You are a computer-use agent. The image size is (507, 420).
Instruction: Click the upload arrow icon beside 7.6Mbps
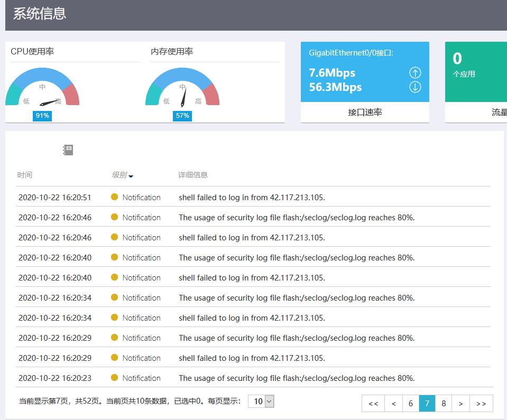(415, 73)
